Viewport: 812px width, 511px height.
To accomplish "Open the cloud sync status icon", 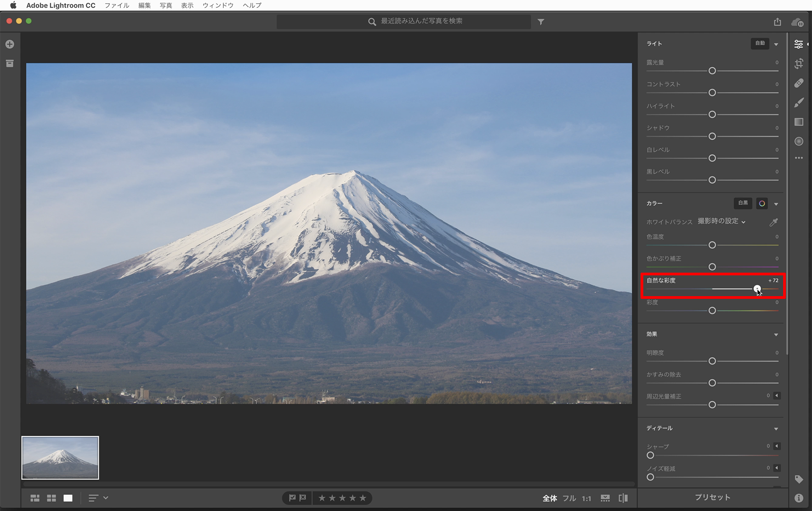I will [797, 22].
